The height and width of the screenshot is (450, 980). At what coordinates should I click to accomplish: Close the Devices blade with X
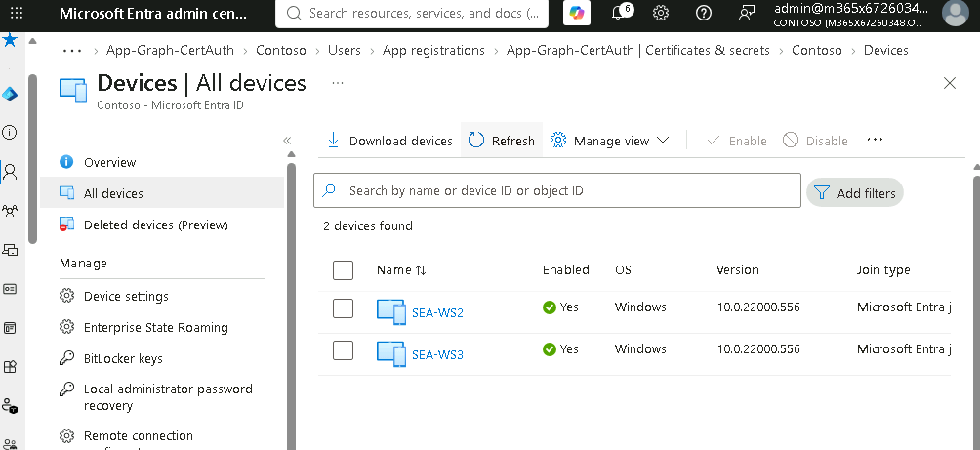[x=950, y=83]
